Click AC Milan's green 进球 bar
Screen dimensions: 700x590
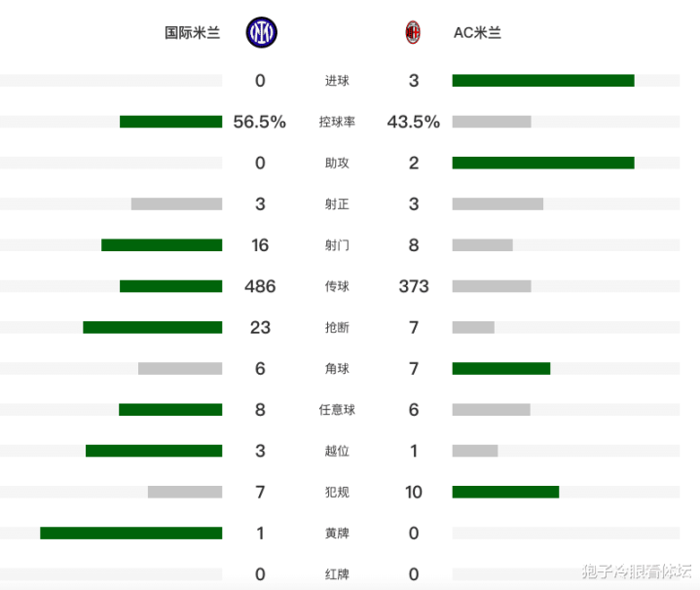542,81
